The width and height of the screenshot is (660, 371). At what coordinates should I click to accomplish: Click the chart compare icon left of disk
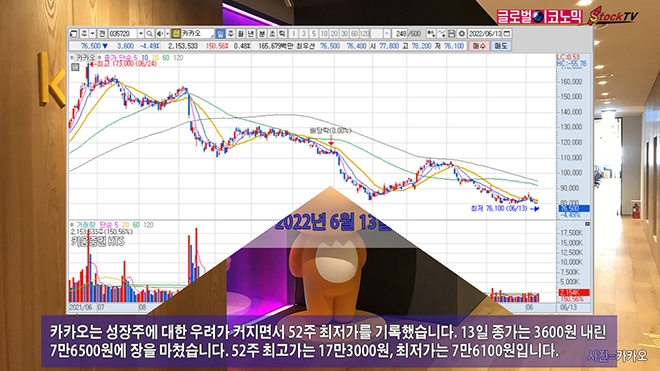point(441,33)
